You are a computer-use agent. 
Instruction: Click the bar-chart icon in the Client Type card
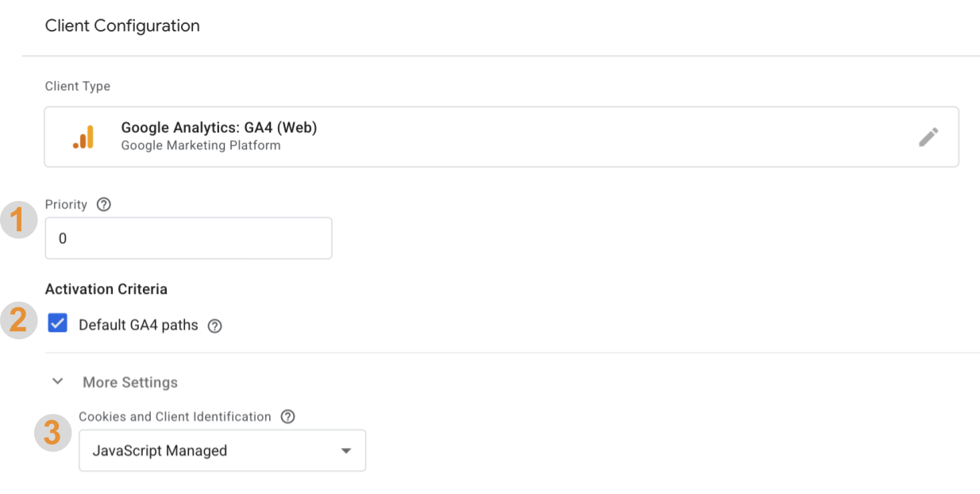(84, 136)
